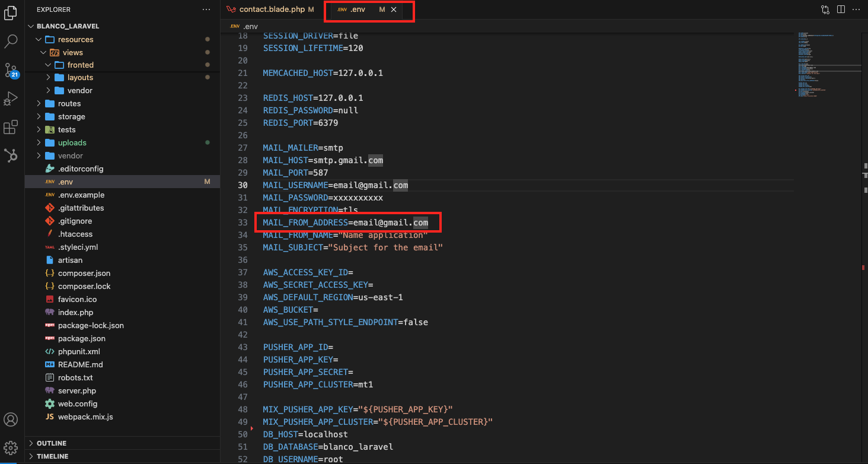This screenshot has height=464, width=868.
Task: Place cursor on MAIL_SUBJECT line
Action: click(353, 247)
